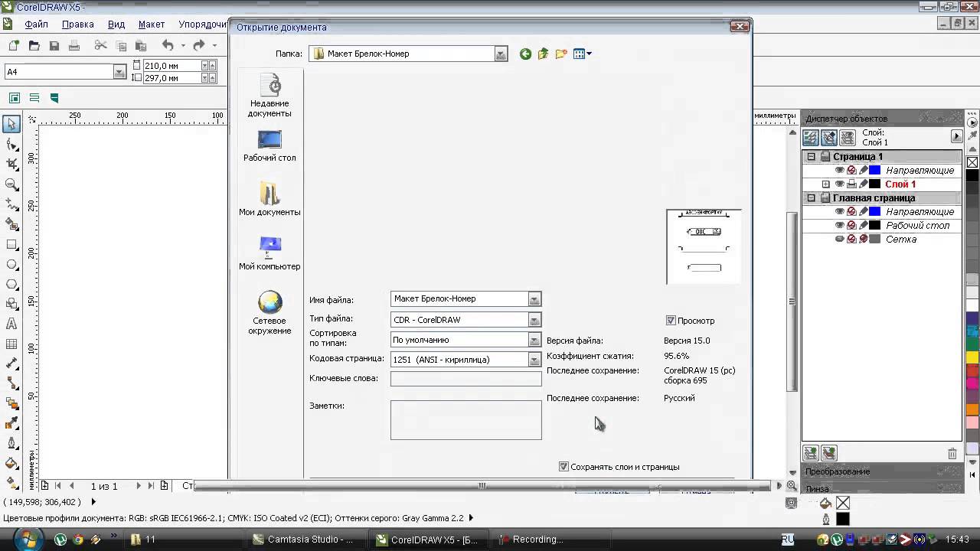This screenshot has height=551, width=980.
Task: Go to next page arrow in navigator
Action: tap(139, 486)
